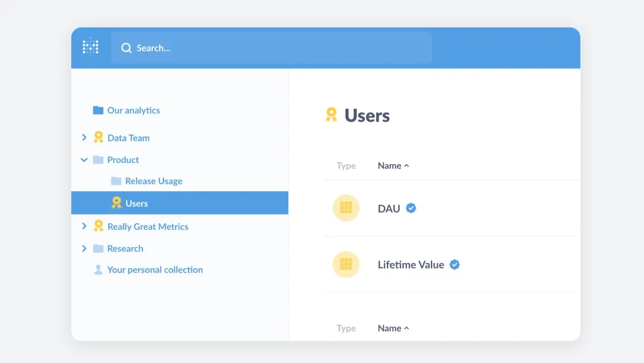
Task: Open the Lifetime Value item
Action: [x=410, y=264]
